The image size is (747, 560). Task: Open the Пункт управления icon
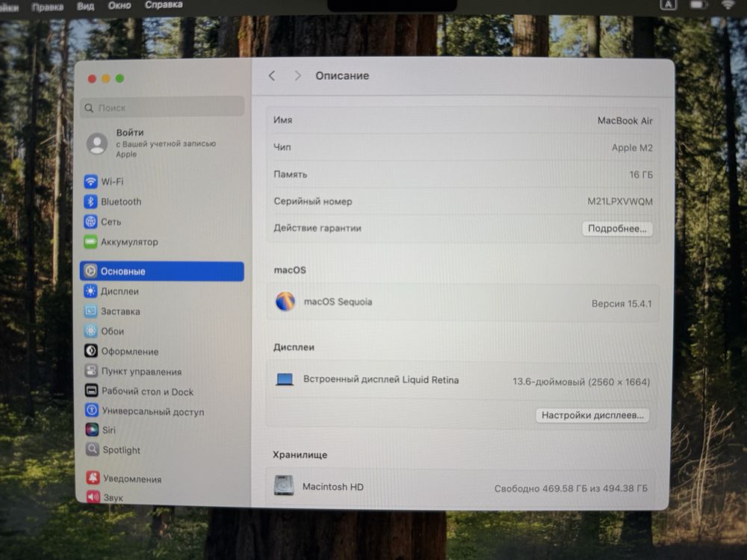(91, 371)
